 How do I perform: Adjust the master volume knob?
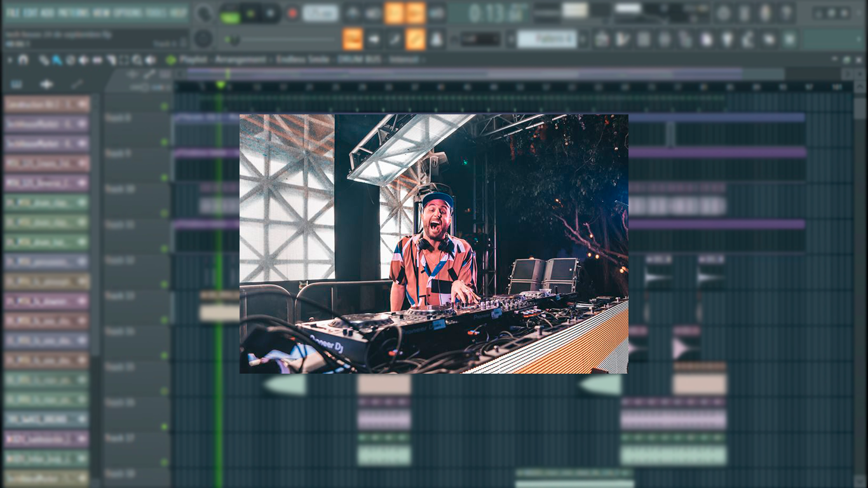pyautogui.click(x=203, y=13)
